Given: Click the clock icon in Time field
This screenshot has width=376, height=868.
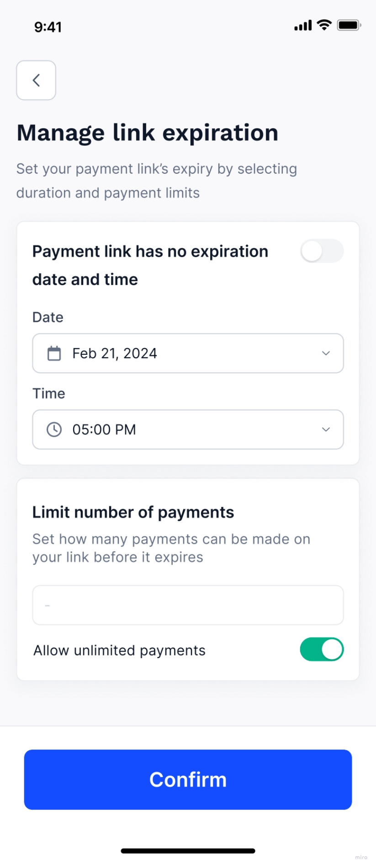Looking at the screenshot, I should tap(54, 429).
